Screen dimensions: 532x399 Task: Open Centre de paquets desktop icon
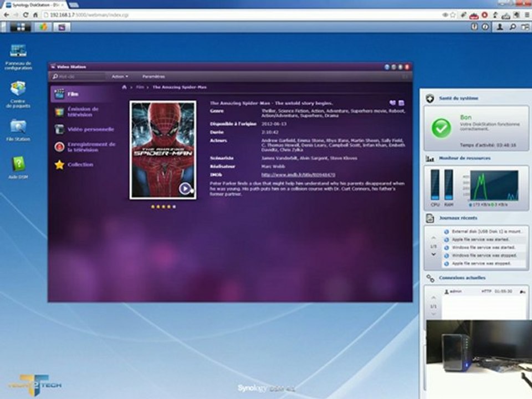coord(18,89)
